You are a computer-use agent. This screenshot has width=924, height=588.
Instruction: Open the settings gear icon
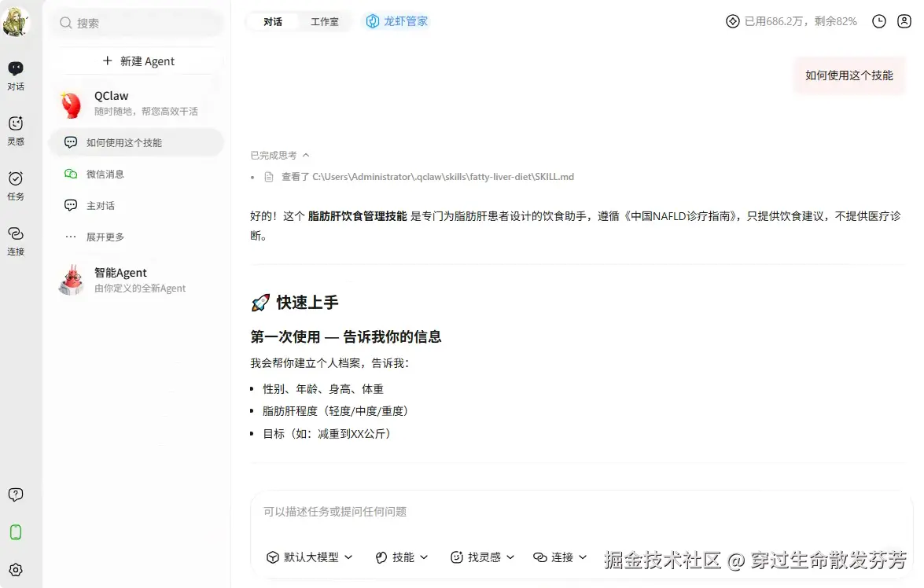click(16, 570)
